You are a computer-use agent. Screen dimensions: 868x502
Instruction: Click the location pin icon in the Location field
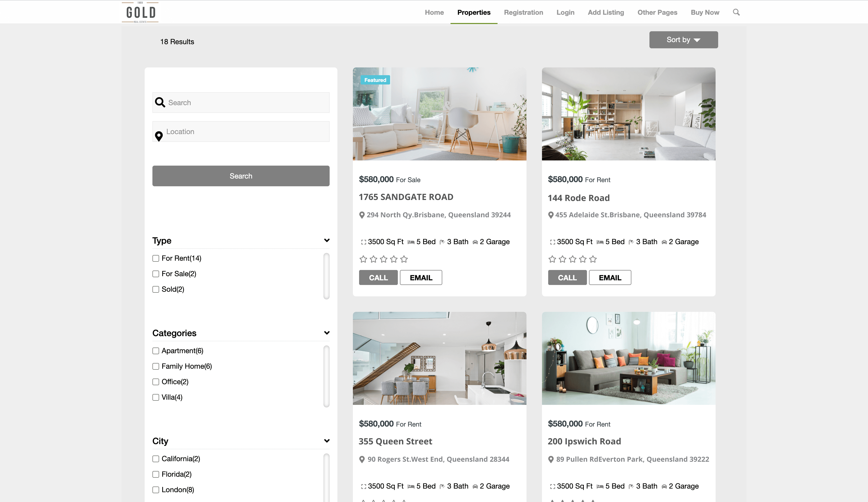pyautogui.click(x=159, y=136)
